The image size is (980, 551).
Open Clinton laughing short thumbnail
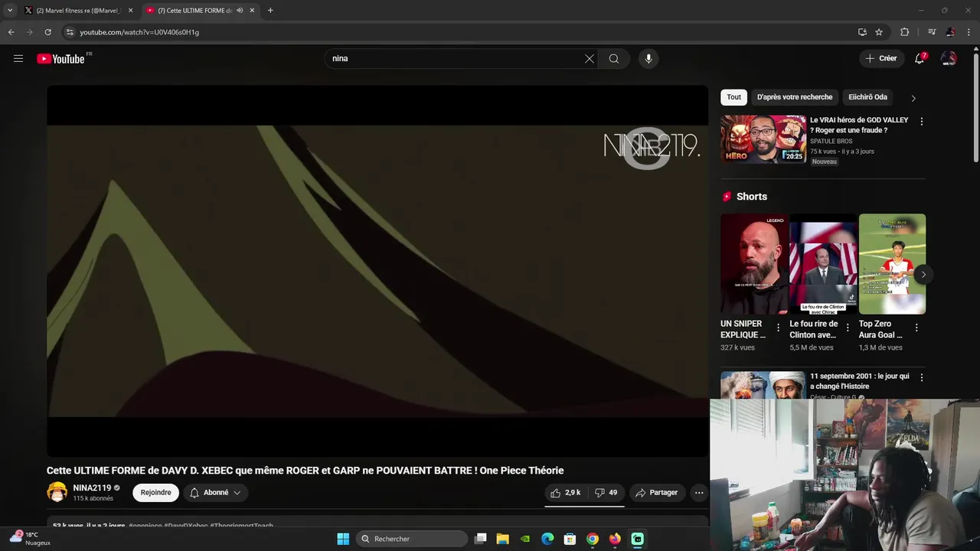[823, 264]
